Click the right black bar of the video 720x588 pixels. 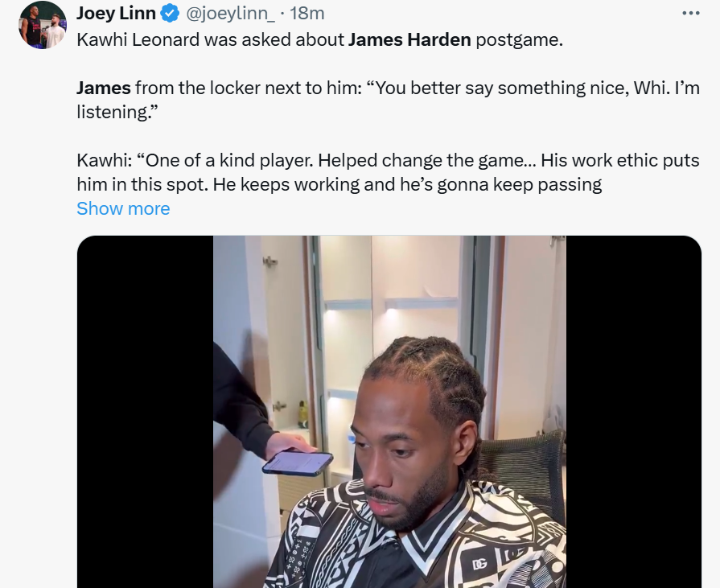click(x=634, y=411)
